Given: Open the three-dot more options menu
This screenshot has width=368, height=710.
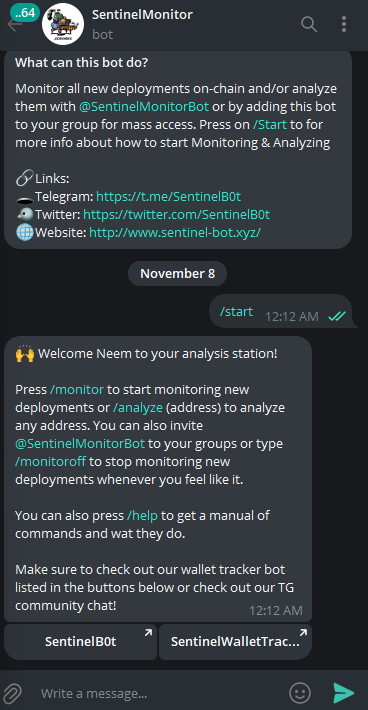Looking at the screenshot, I should pyautogui.click(x=344, y=24).
